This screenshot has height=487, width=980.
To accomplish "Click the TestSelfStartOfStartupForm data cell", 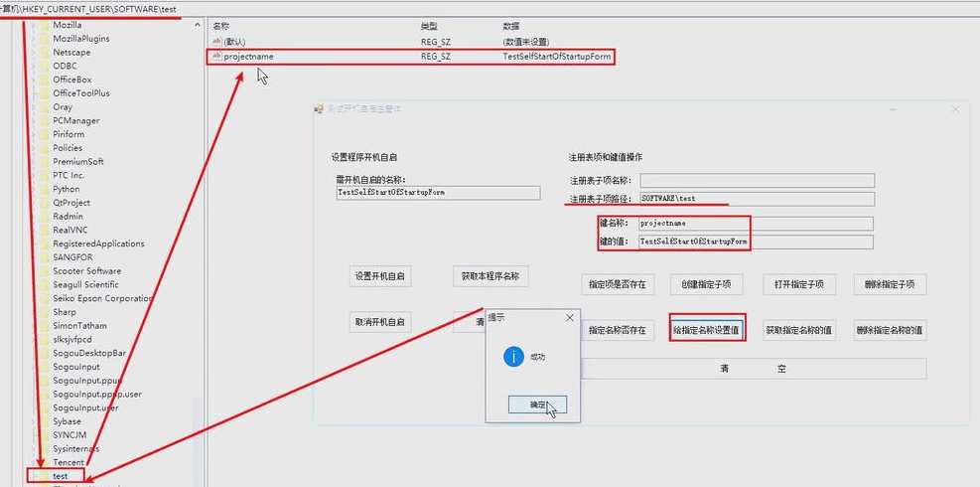I will [x=556, y=57].
